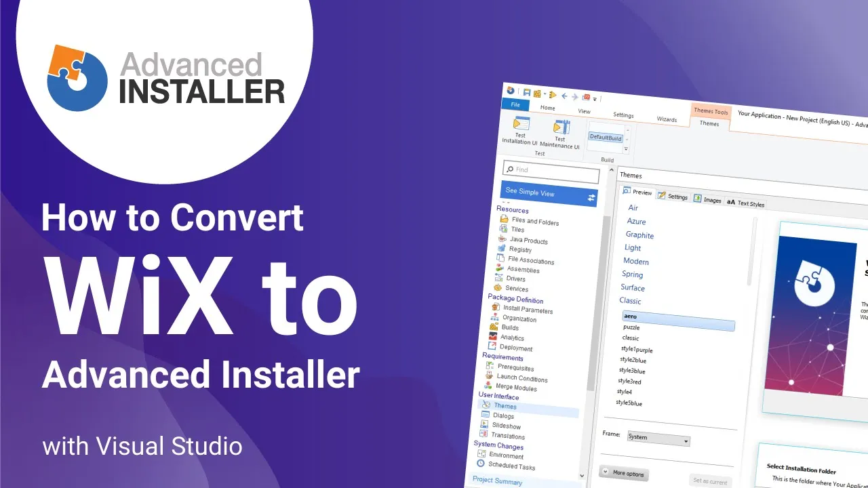Image resolution: width=868 pixels, height=488 pixels.
Task: Open Scheduled Tasks page
Action: [507, 466]
